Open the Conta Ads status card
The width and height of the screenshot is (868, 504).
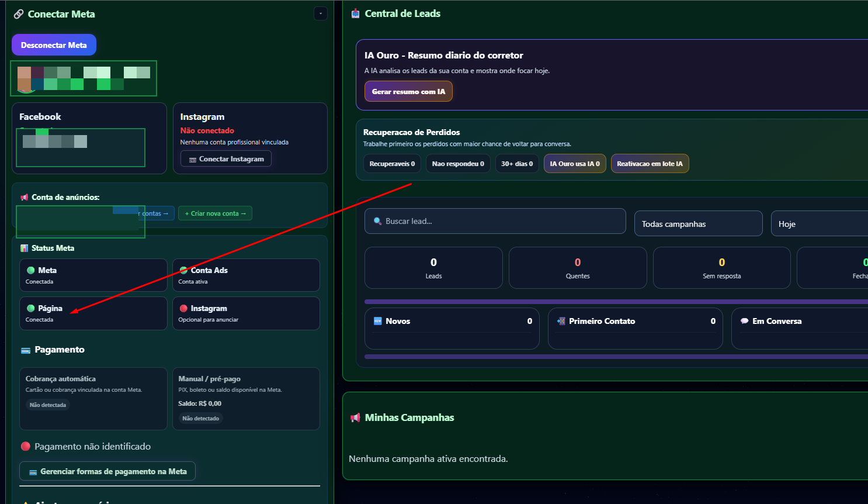pyautogui.click(x=246, y=275)
